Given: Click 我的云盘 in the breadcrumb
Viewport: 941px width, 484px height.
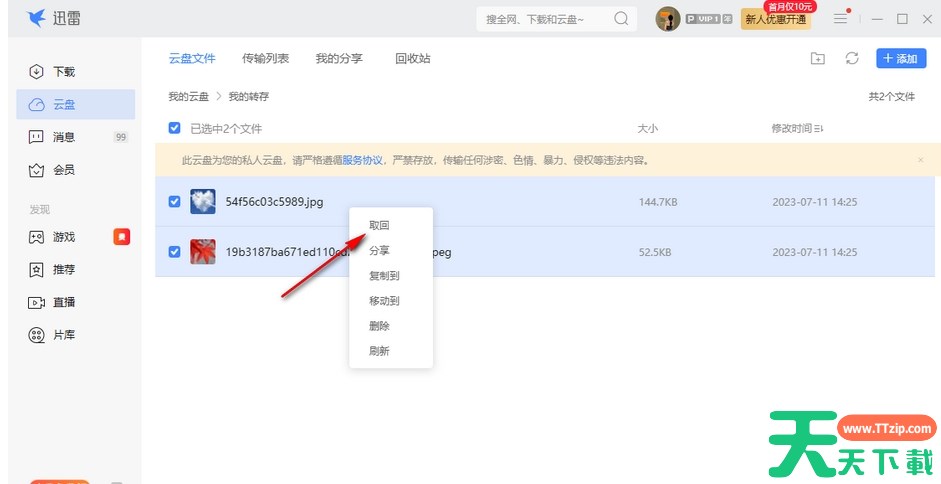Looking at the screenshot, I should (x=188, y=97).
